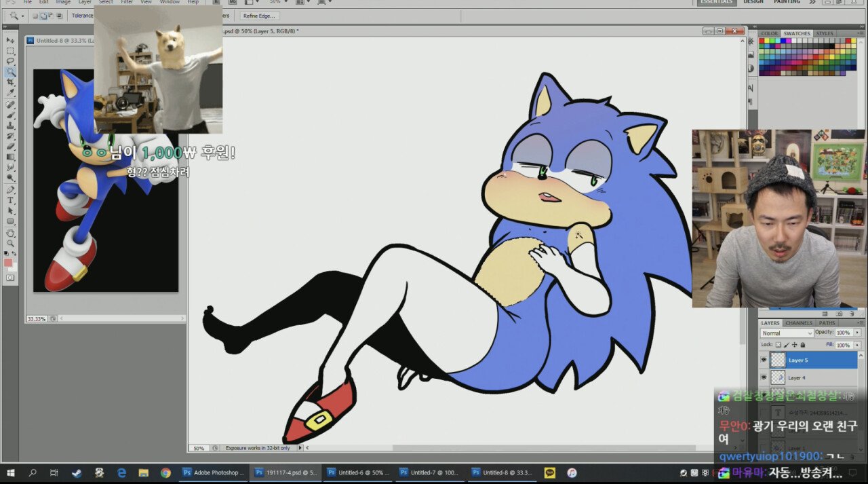
Task: Click the Lock all padlock icon
Action: click(803, 345)
